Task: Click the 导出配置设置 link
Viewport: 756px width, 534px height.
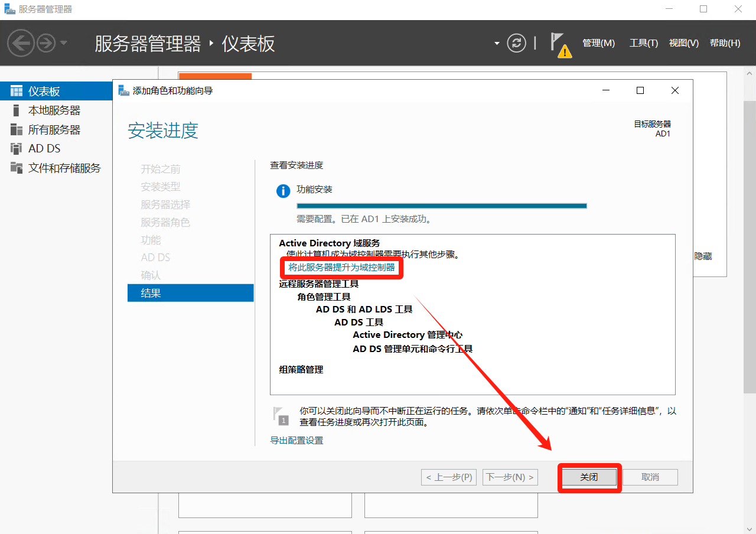Action: 296,440
